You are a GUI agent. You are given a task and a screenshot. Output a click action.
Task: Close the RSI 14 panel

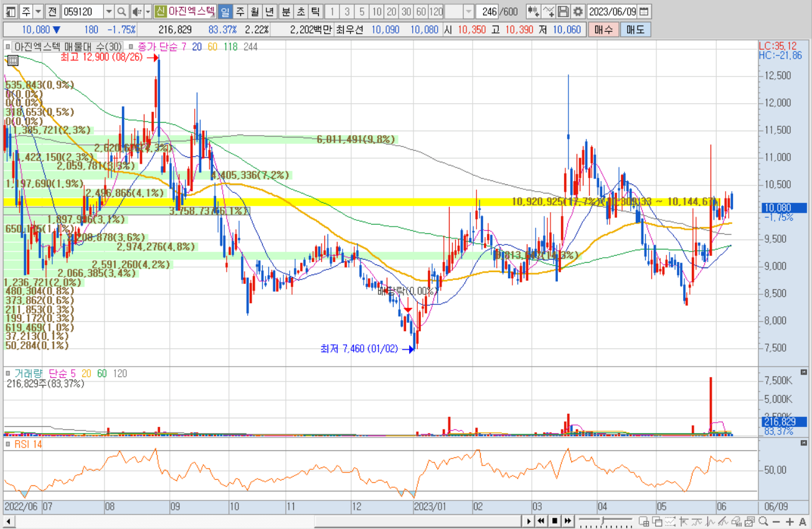click(803, 442)
